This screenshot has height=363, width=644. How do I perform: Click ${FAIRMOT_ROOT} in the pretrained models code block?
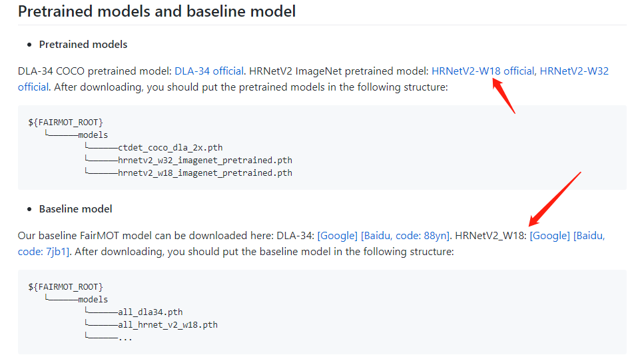click(x=65, y=123)
